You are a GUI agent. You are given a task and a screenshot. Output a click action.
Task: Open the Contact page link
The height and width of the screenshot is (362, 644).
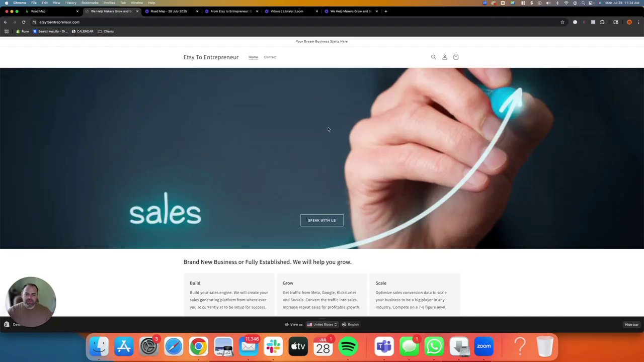(x=270, y=57)
